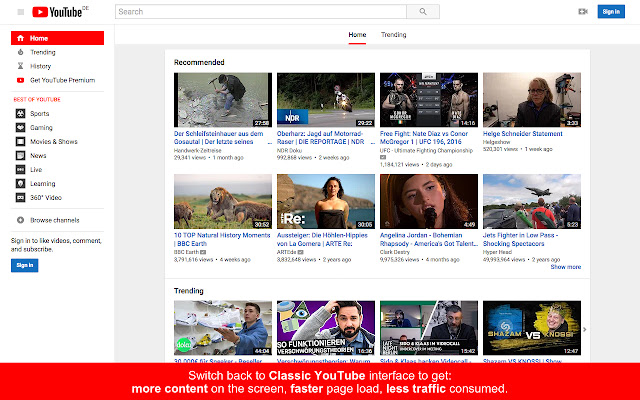Click the Browse channels plus icon
640x400 pixels.
(20, 220)
